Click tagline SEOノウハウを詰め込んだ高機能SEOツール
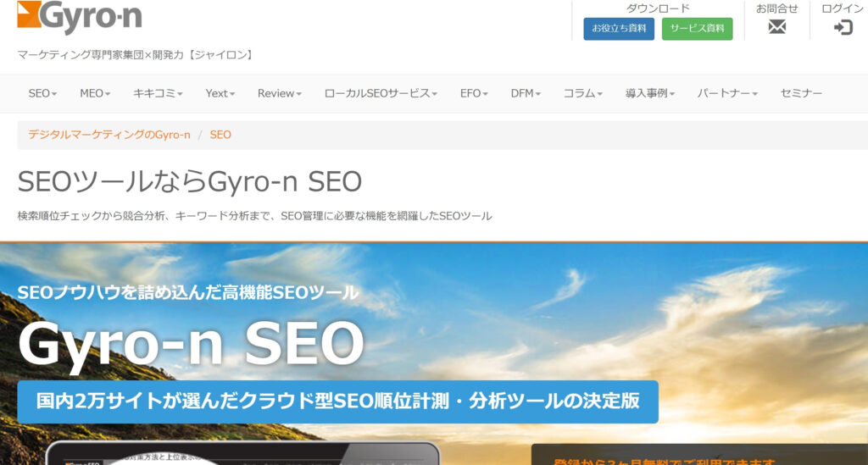This screenshot has height=465, width=868. click(x=188, y=292)
